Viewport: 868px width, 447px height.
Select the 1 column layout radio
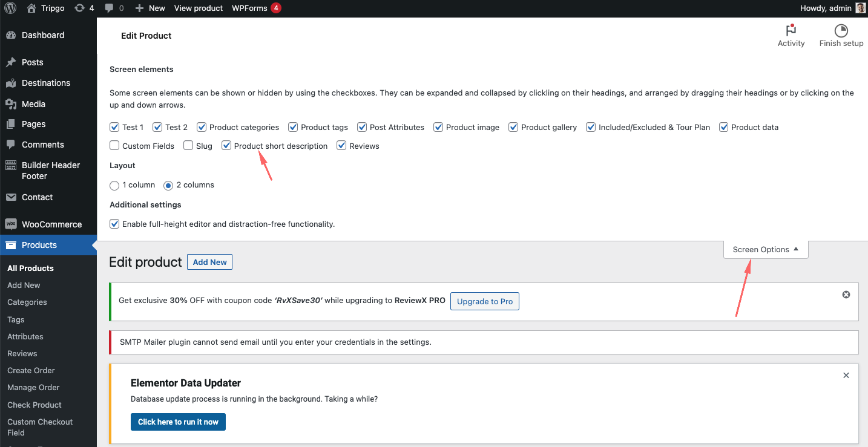pyautogui.click(x=114, y=186)
